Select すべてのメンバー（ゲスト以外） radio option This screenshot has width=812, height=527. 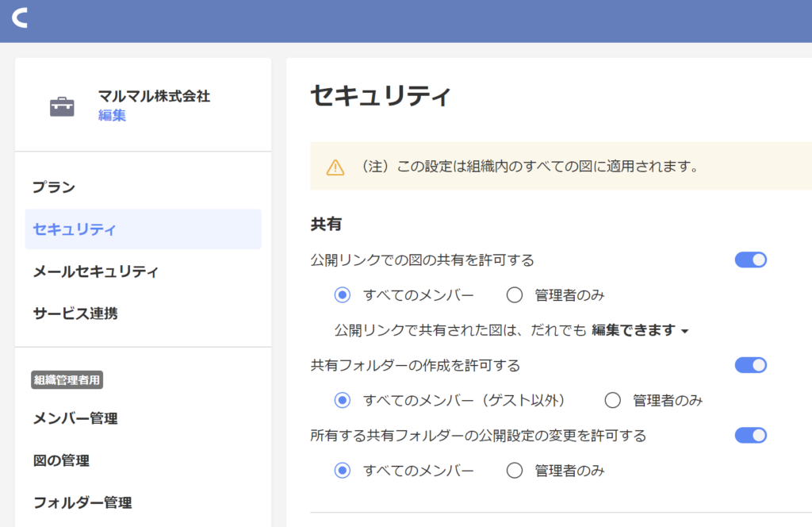pyautogui.click(x=343, y=400)
